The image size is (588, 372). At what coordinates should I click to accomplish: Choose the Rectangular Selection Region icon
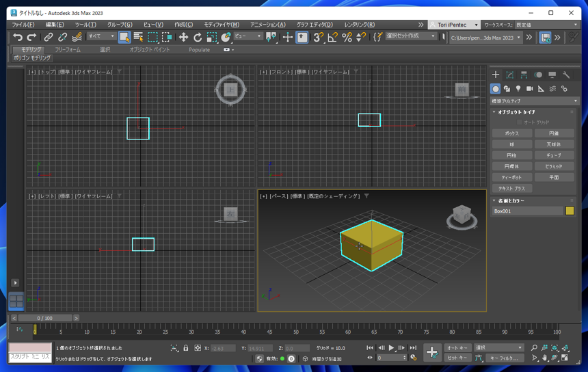(152, 37)
